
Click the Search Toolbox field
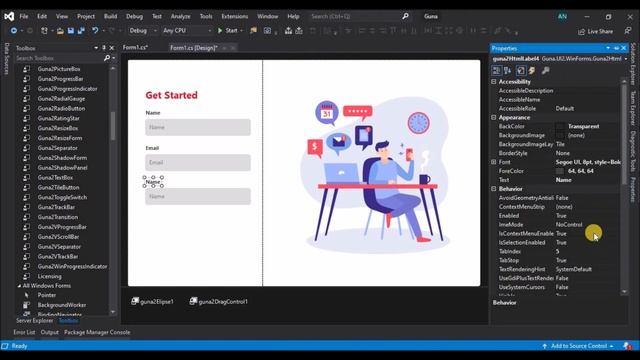(59, 58)
